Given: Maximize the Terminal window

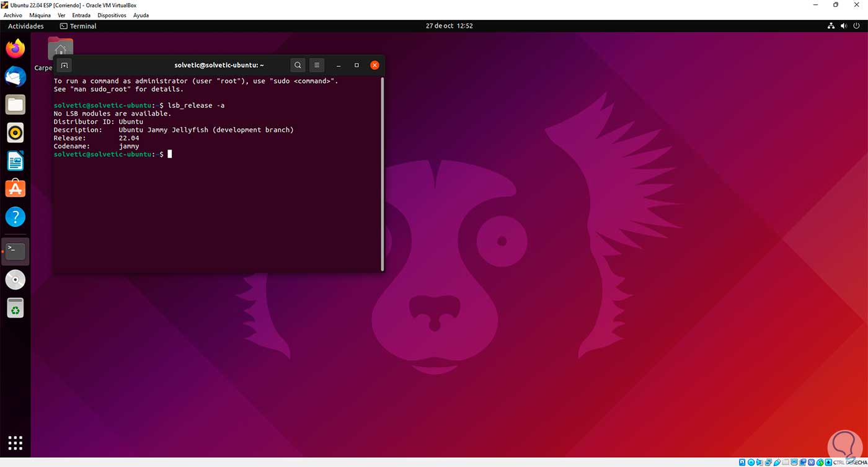Looking at the screenshot, I should click(356, 65).
